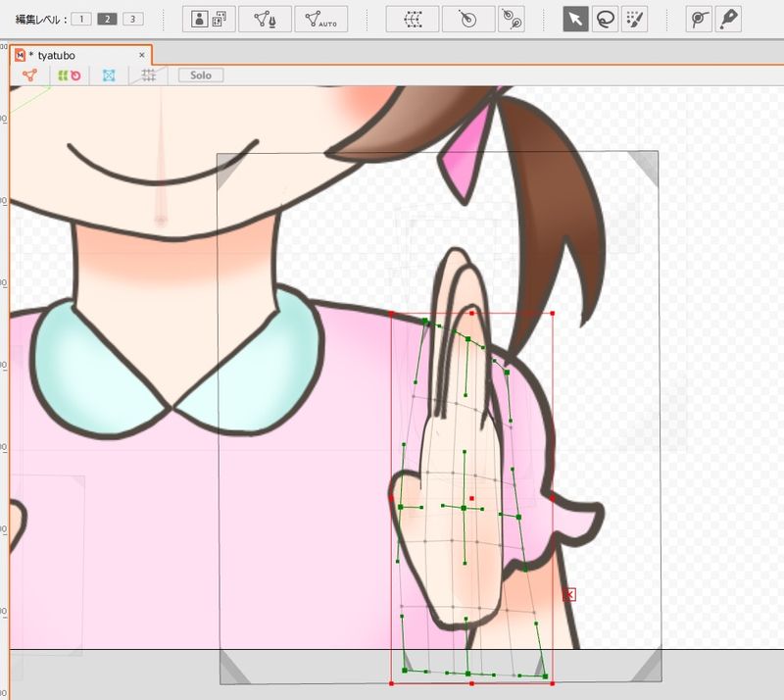This screenshot has width=784, height=700.
Task: Create a warp deformer
Action: 412,19
